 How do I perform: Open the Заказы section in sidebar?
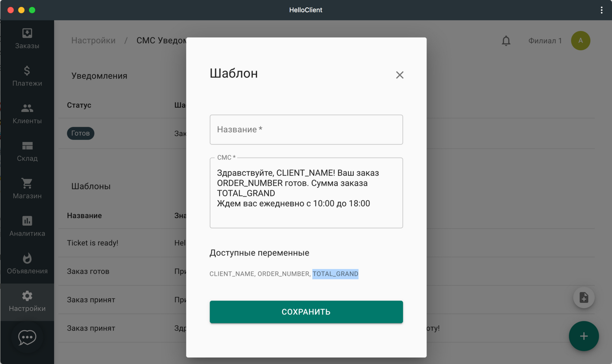coord(27,39)
